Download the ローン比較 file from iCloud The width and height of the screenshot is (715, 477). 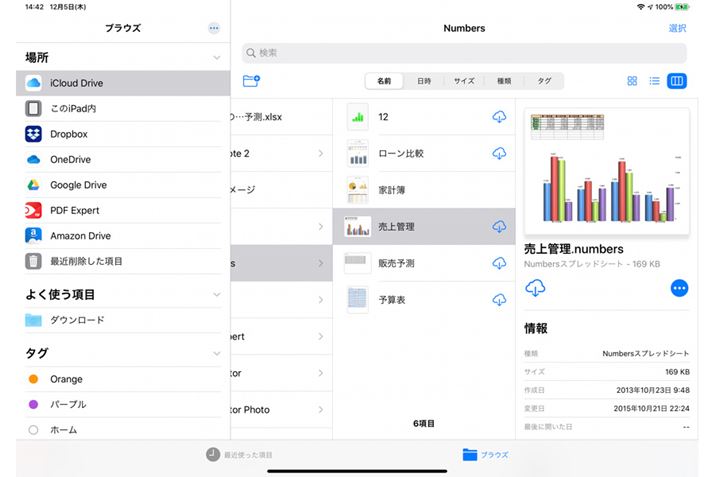(x=499, y=153)
